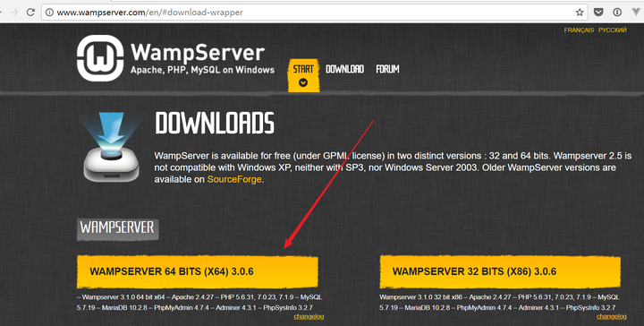The height and width of the screenshot is (326, 644).
Task: Click the WampServer title text
Action: pyautogui.click(x=198, y=53)
